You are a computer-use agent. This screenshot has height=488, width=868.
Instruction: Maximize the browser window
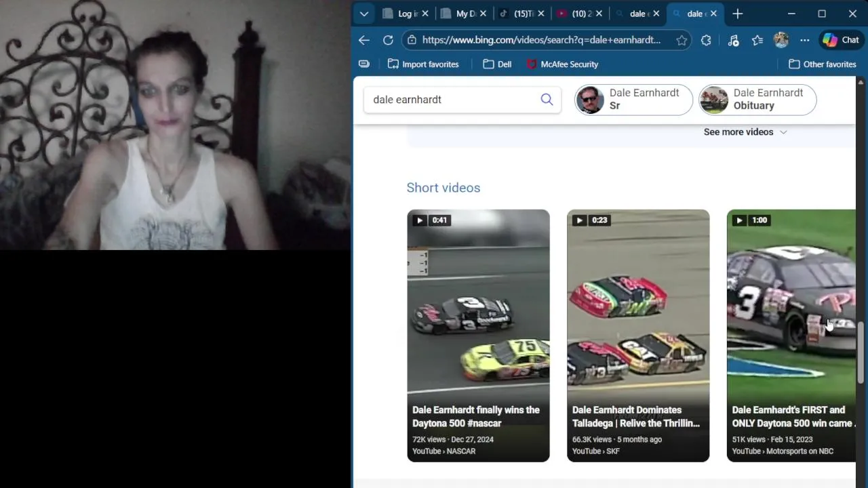click(x=822, y=14)
